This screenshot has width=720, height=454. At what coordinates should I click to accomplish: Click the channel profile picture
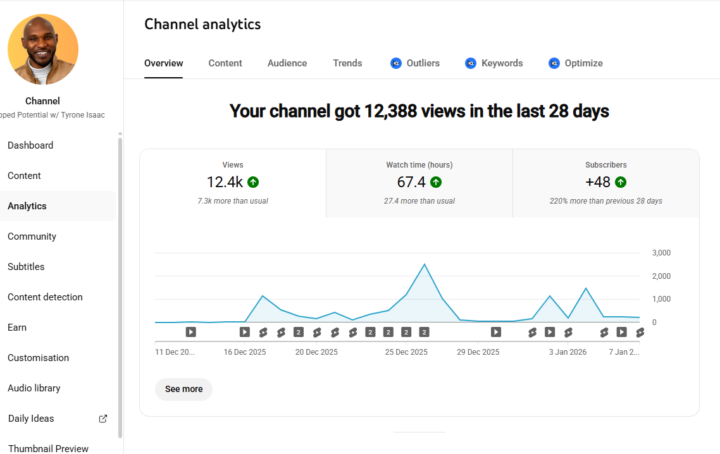click(43, 50)
